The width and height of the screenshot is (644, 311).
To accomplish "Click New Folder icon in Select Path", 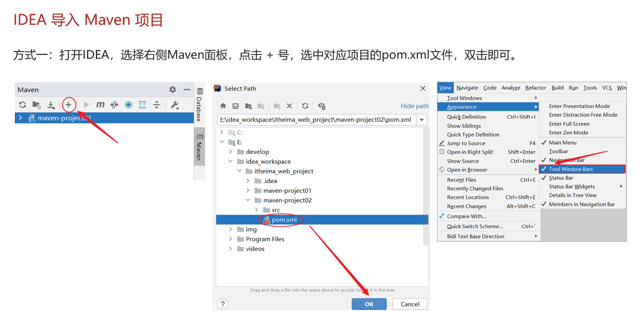I will pos(277,106).
